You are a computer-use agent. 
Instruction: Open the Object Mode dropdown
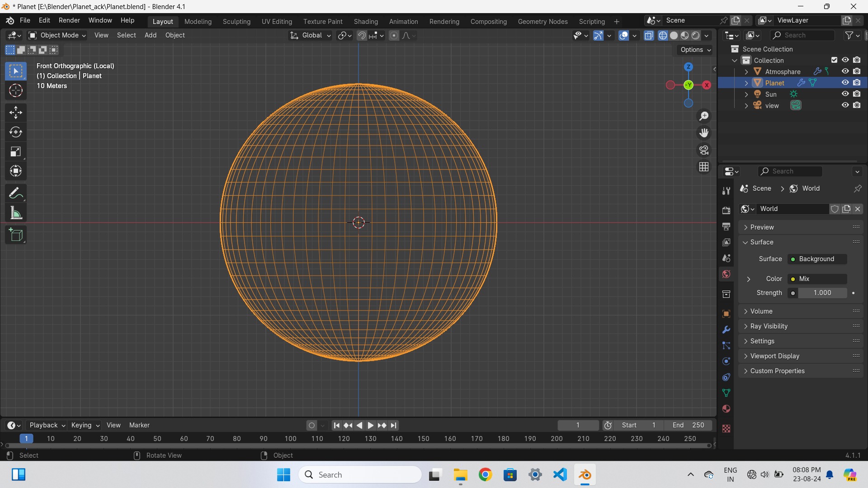click(57, 35)
